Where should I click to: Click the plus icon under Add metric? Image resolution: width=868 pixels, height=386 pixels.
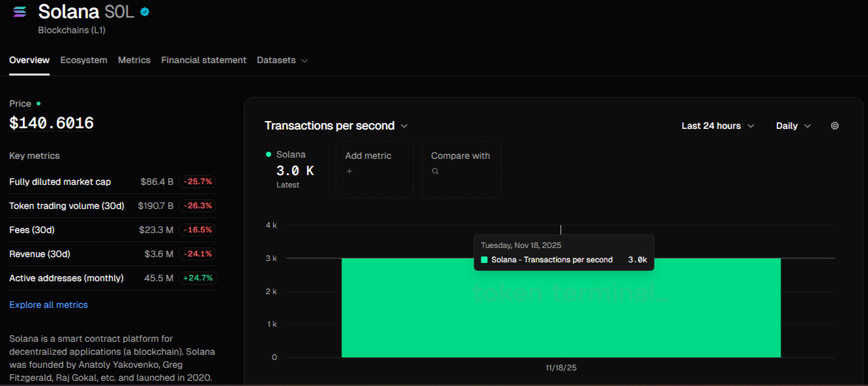point(349,171)
